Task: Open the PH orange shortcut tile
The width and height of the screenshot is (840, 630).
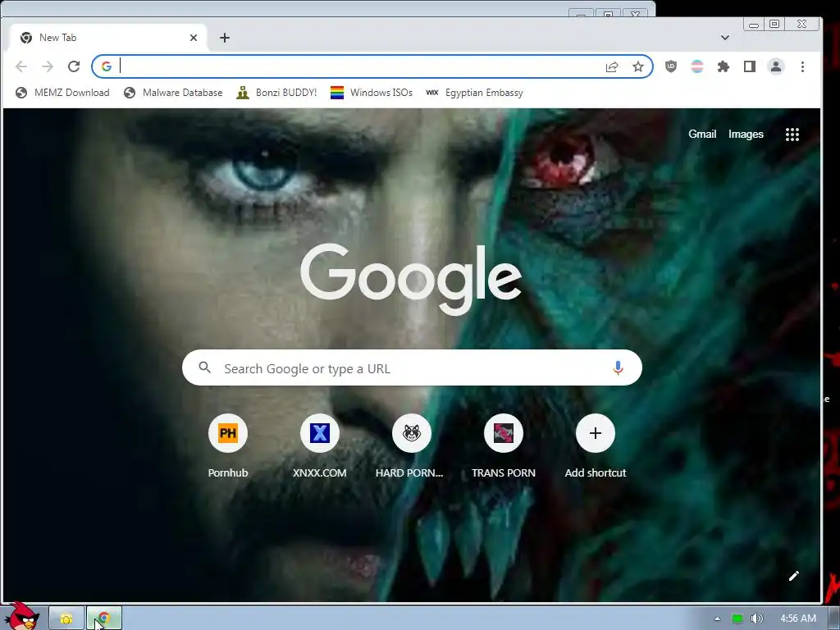Action: (x=228, y=433)
